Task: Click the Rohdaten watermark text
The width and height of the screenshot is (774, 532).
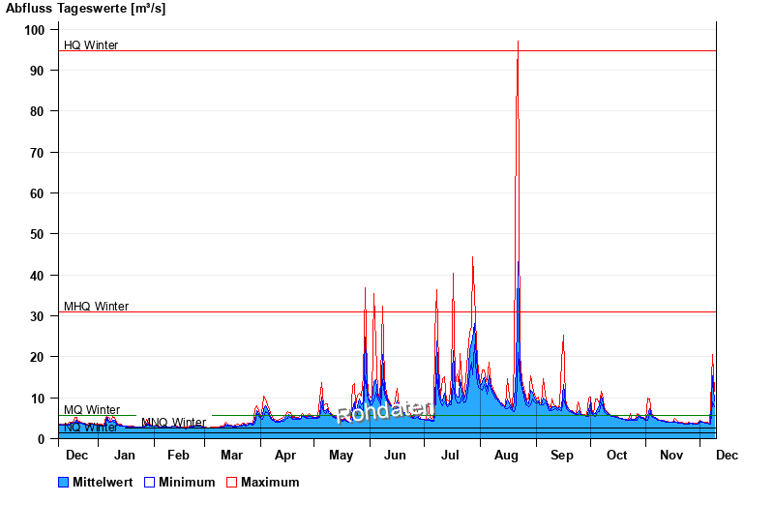Action: (384, 412)
